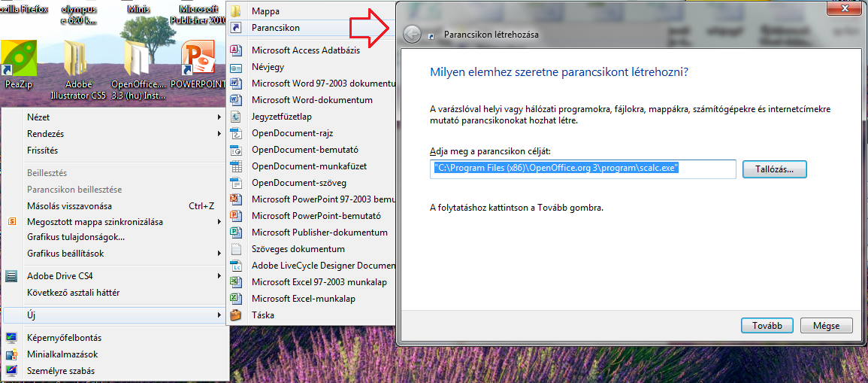Click the Tovább button
Viewport: 868px width, 383px height.
[x=767, y=325]
